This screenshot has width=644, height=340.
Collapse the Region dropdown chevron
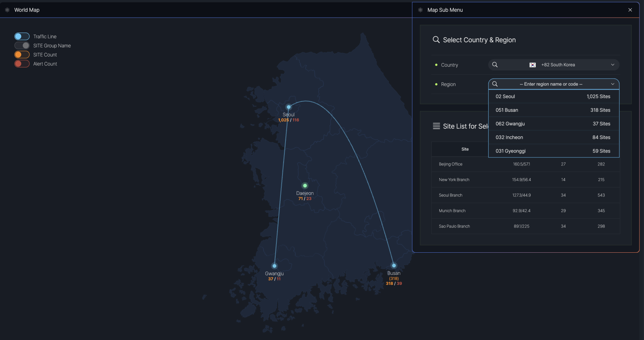613,84
